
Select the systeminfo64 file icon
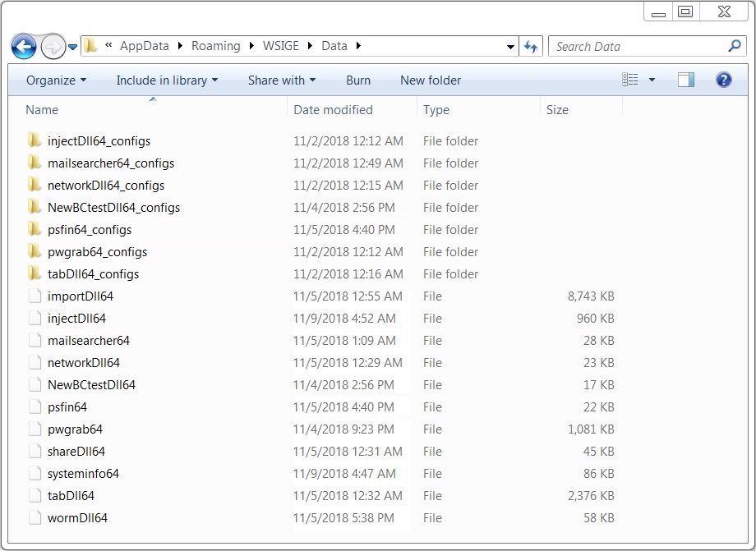click(x=35, y=473)
